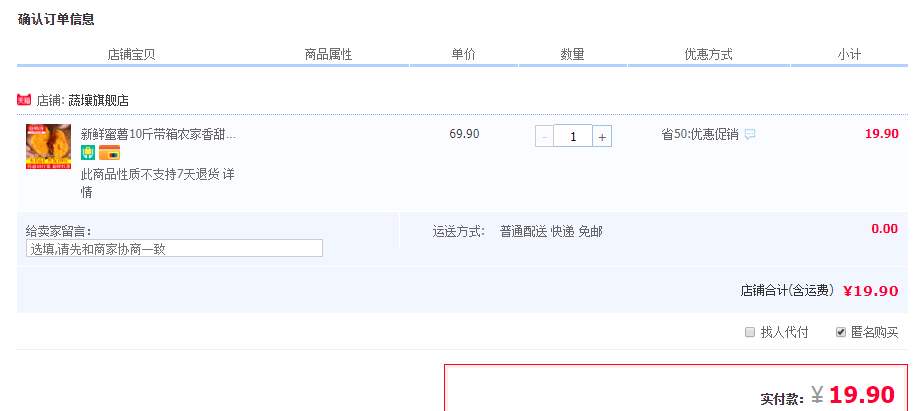The width and height of the screenshot is (917, 411).
Task: Uncheck the 匿名购买 checkbox
Action: pyautogui.click(x=841, y=332)
